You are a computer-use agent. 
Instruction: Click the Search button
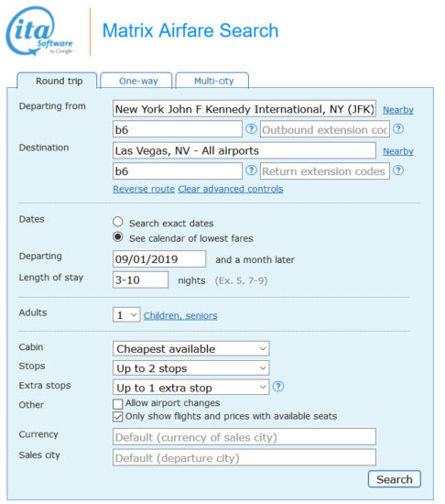coord(395,479)
